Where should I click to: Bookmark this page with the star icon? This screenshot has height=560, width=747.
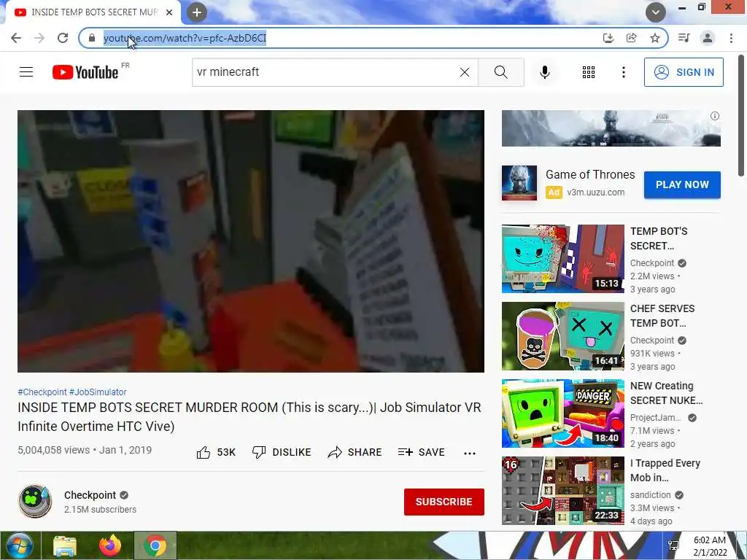pos(655,38)
